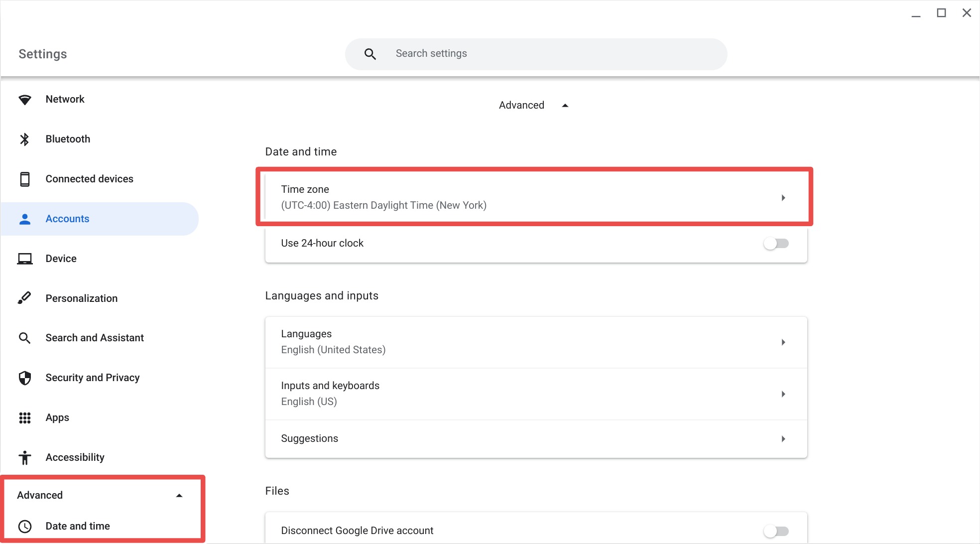The image size is (980, 544).
Task: Enable the Use 24-hour clock toggle
Action: point(776,243)
